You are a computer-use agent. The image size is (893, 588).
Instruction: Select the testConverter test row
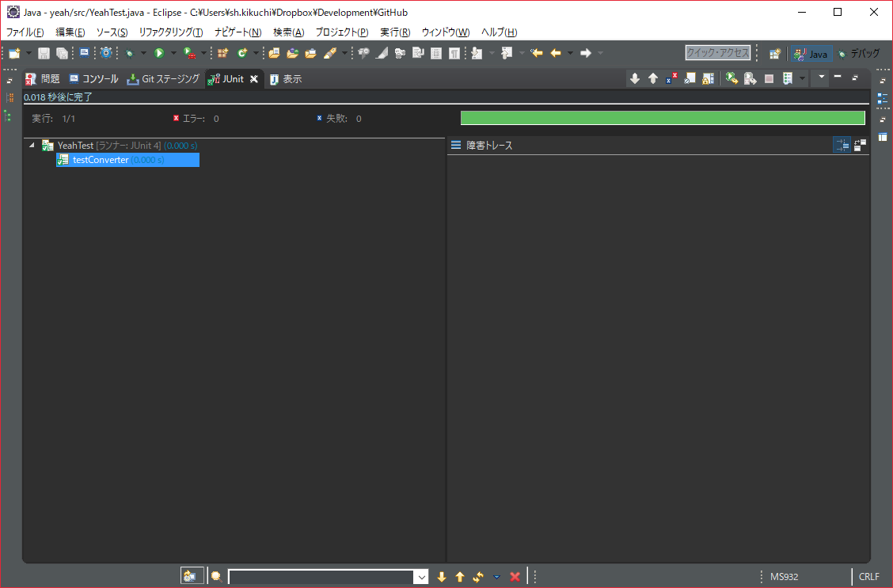click(127, 160)
